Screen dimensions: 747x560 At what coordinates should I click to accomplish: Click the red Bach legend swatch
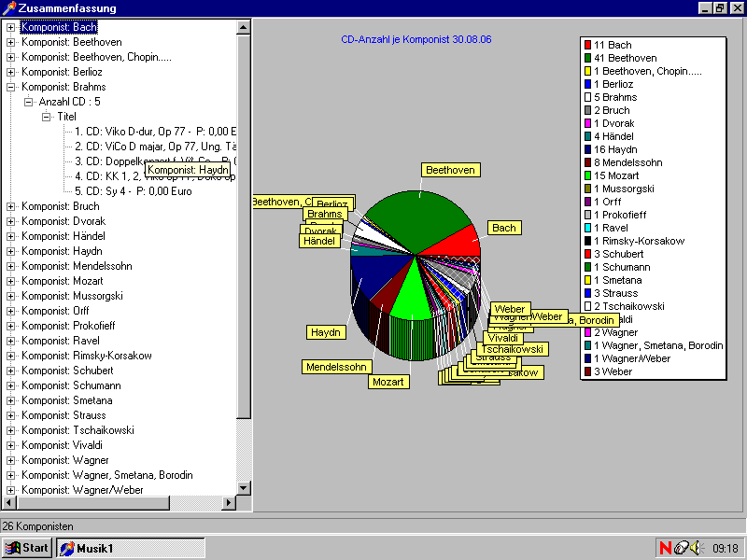click(587, 45)
